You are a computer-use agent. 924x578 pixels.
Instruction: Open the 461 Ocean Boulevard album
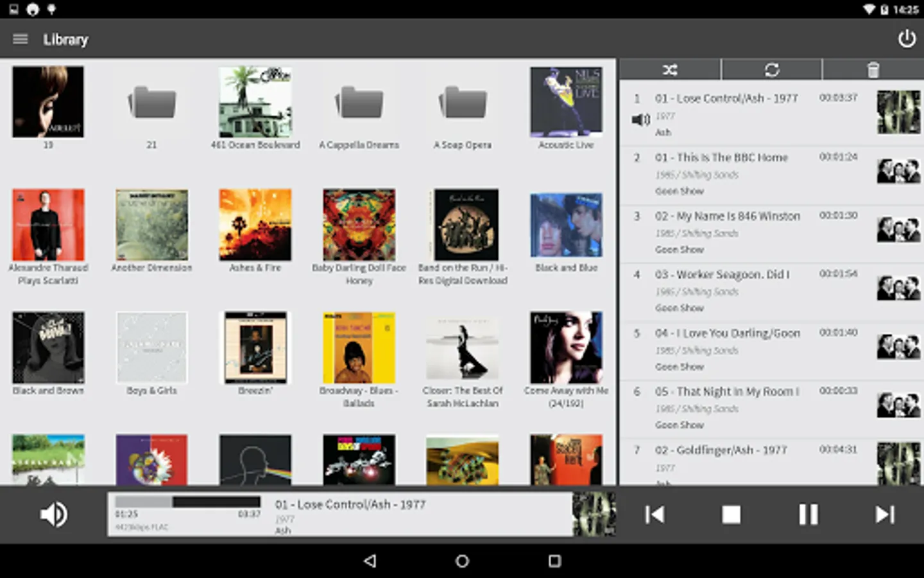tap(255, 101)
